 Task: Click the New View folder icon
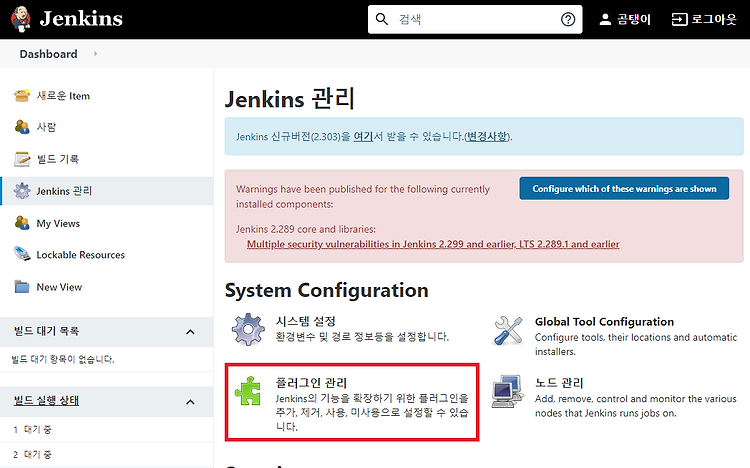pos(22,287)
